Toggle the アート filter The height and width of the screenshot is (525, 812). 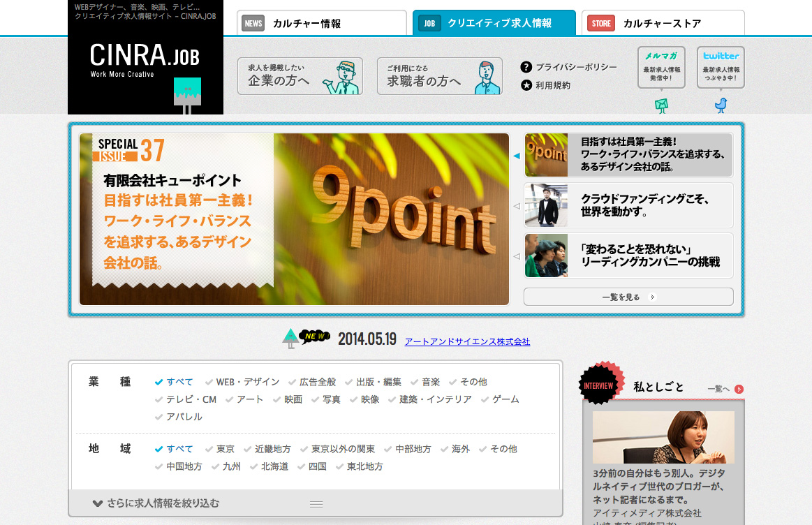(x=244, y=399)
